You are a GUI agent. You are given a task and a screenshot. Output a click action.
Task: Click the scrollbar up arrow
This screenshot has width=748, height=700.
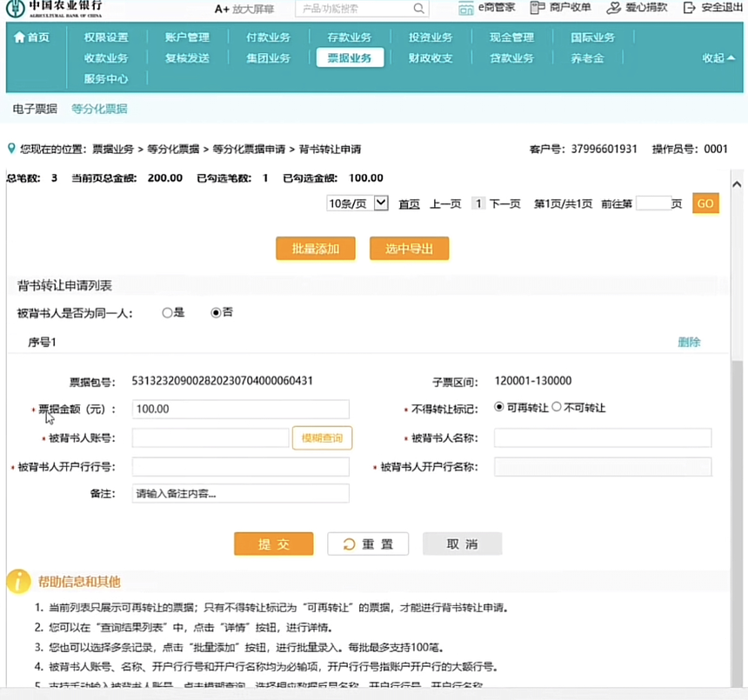737,184
